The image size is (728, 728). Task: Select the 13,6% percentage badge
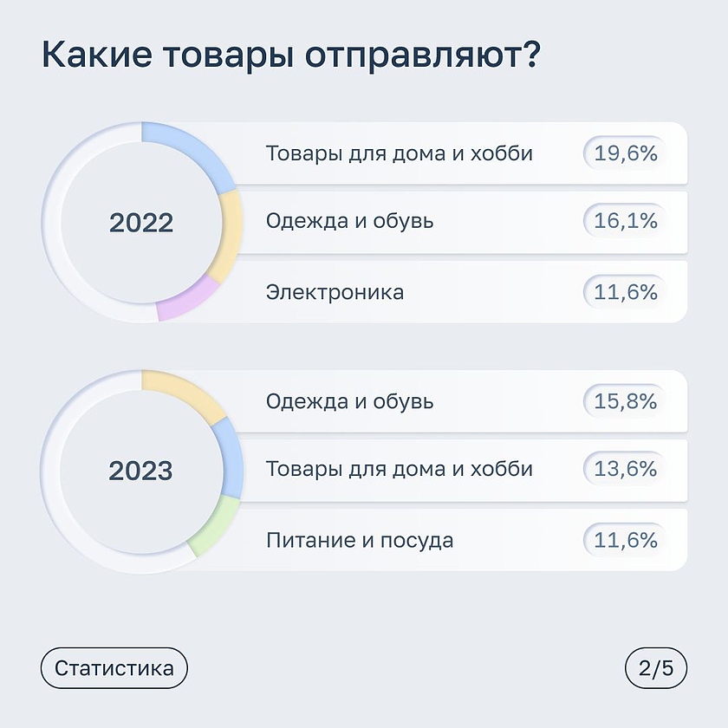tap(626, 470)
